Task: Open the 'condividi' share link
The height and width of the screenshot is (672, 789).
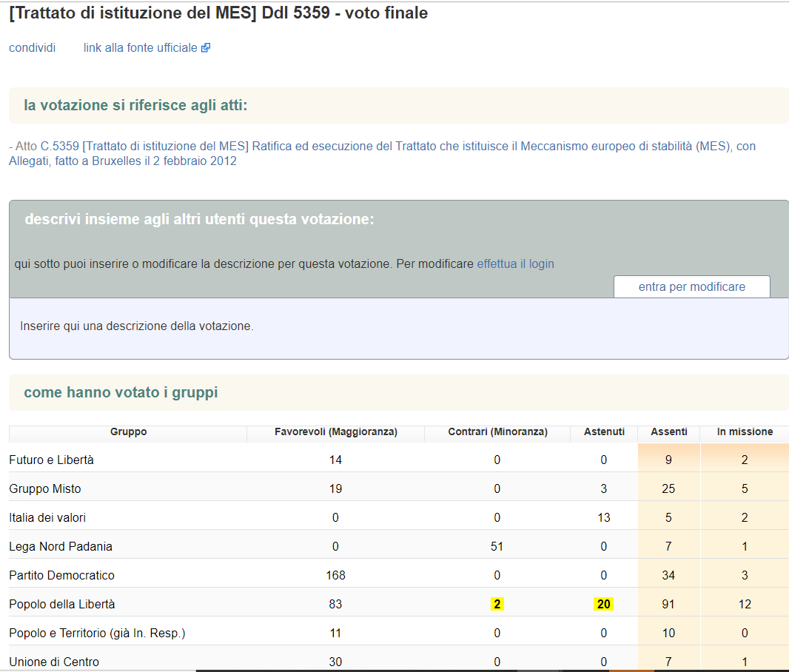Action: pyautogui.click(x=33, y=48)
